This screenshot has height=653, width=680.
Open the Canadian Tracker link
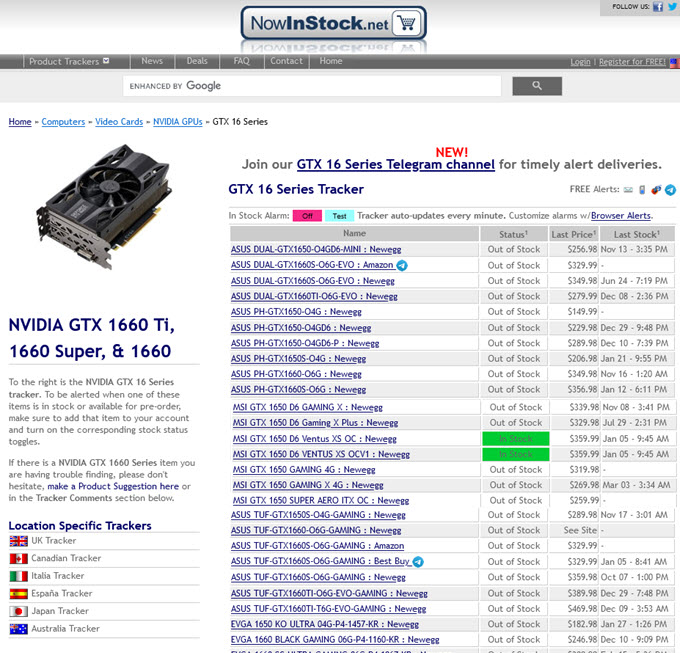point(66,558)
